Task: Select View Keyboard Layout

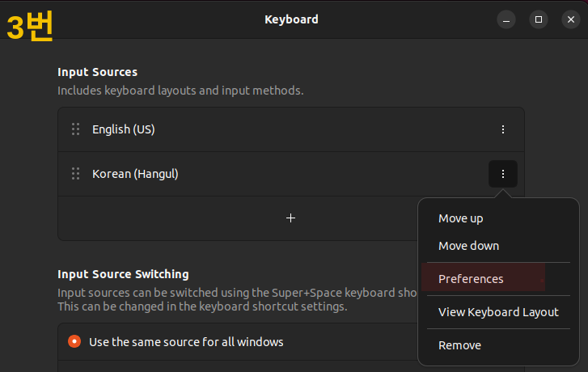Action: [498, 312]
